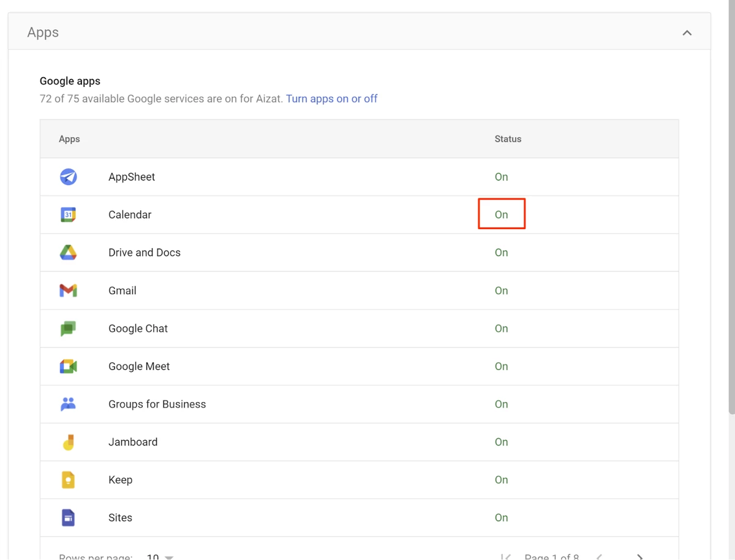Click the Apps column header
The height and width of the screenshot is (560, 735).
(69, 139)
